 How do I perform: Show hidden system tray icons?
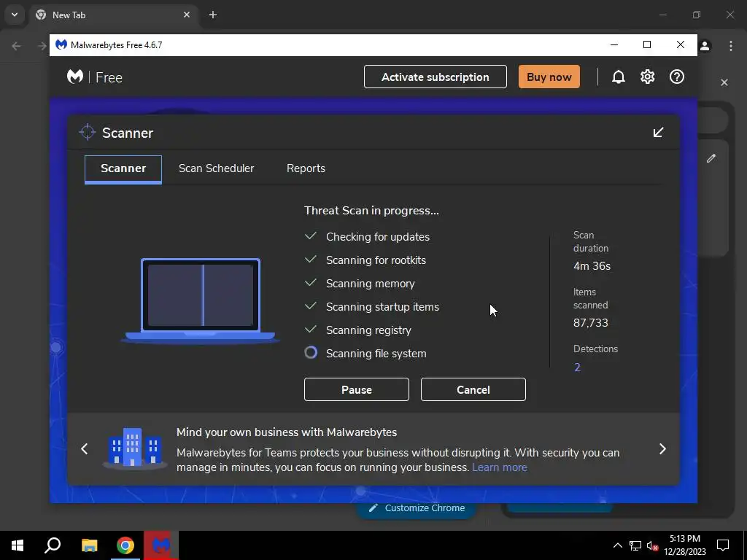[617, 545]
